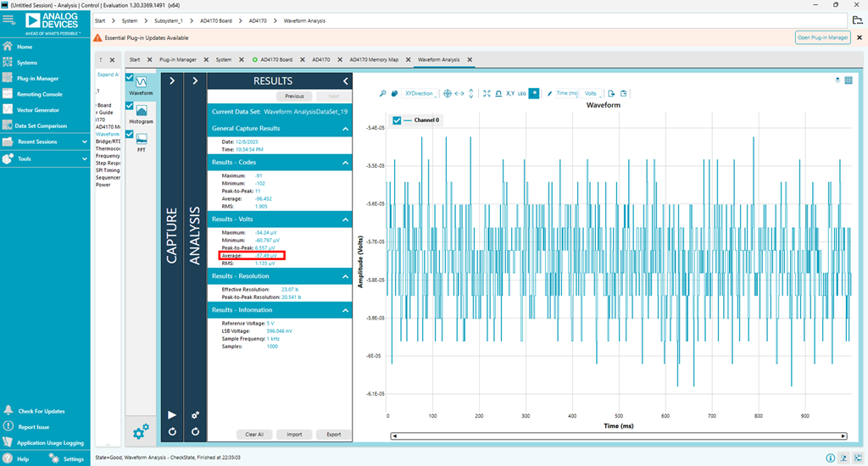Click the Open Plug-in Manager button

point(822,37)
